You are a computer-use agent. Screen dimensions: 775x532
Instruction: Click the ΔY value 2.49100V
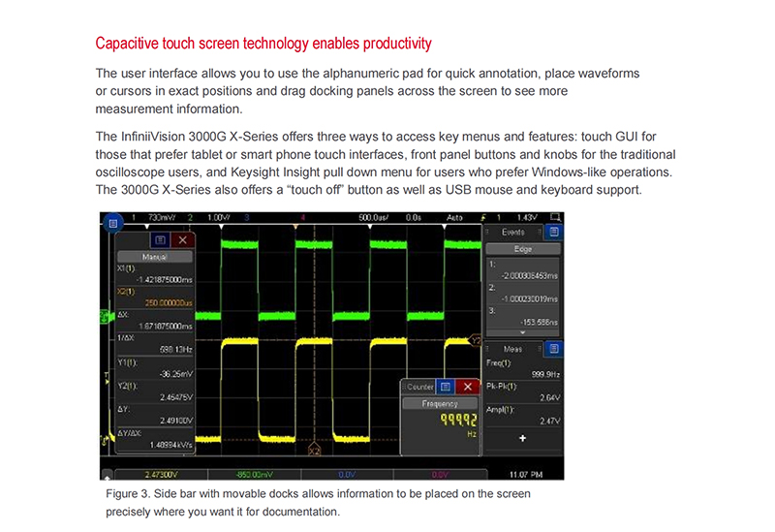(176, 421)
